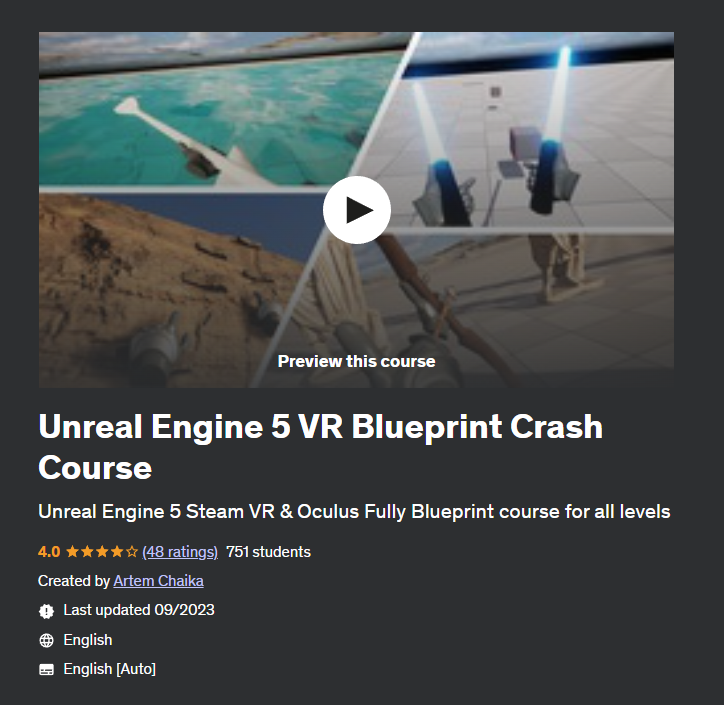Click the 'Last updated 09/2023' text
The width and height of the screenshot is (724, 705).
click(x=139, y=610)
